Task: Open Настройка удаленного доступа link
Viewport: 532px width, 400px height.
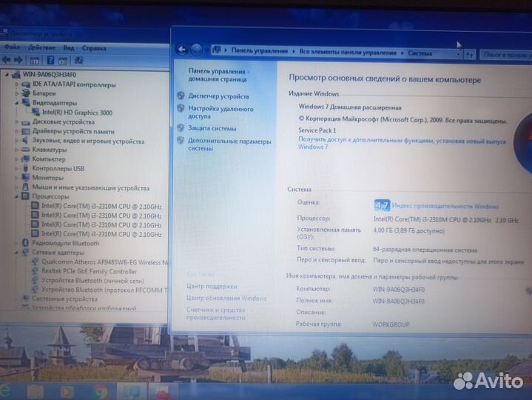Action: 221,113
